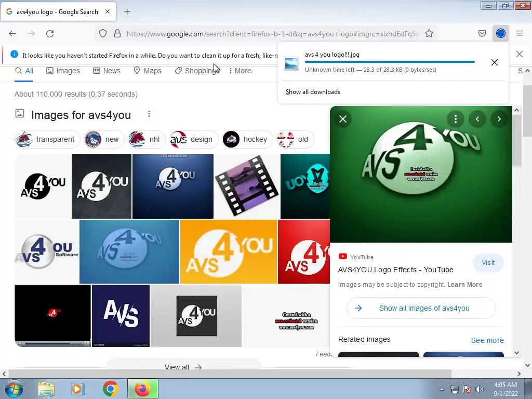Show all images of avs4you

click(421, 308)
